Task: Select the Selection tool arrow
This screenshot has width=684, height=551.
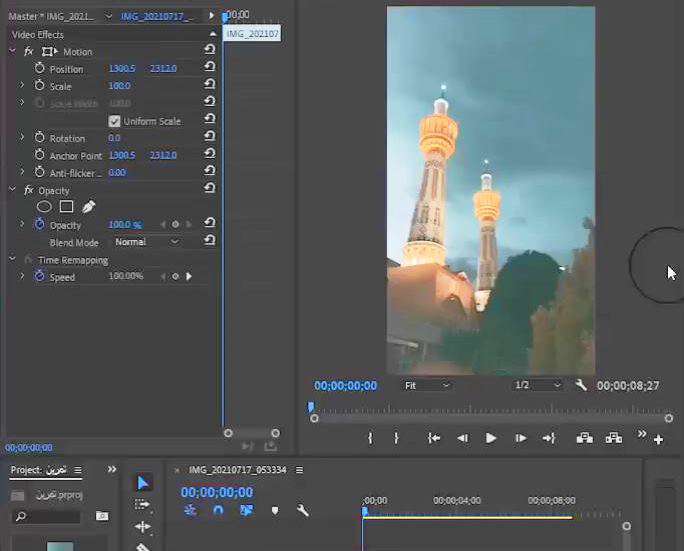Action: pos(143,483)
